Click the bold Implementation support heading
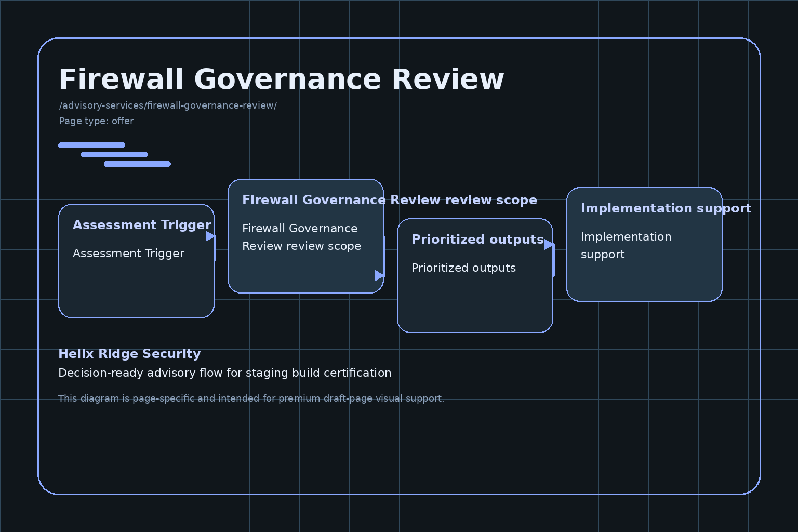Viewport: 798px width, 532px height. 666,208
